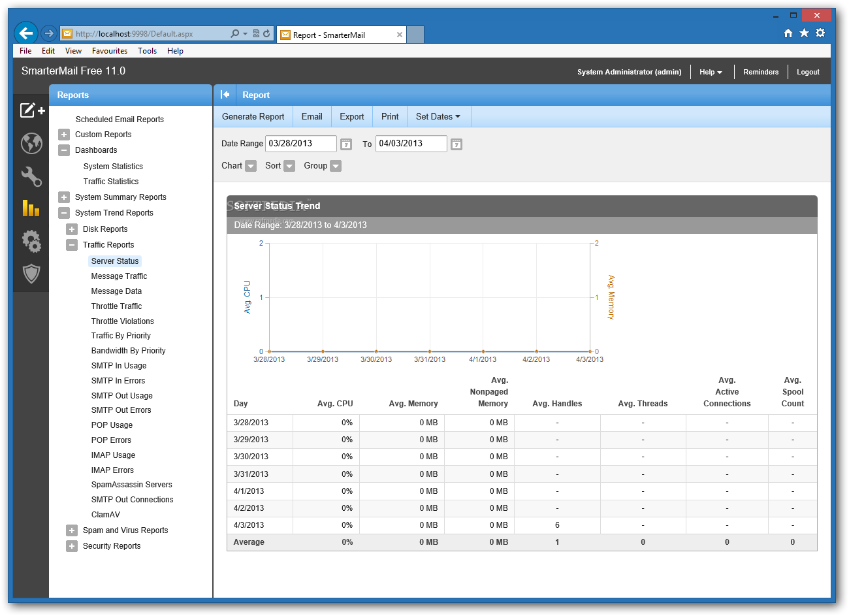
Task: Open the browser Favourites star icon
Action: click(x=804, y=33)
